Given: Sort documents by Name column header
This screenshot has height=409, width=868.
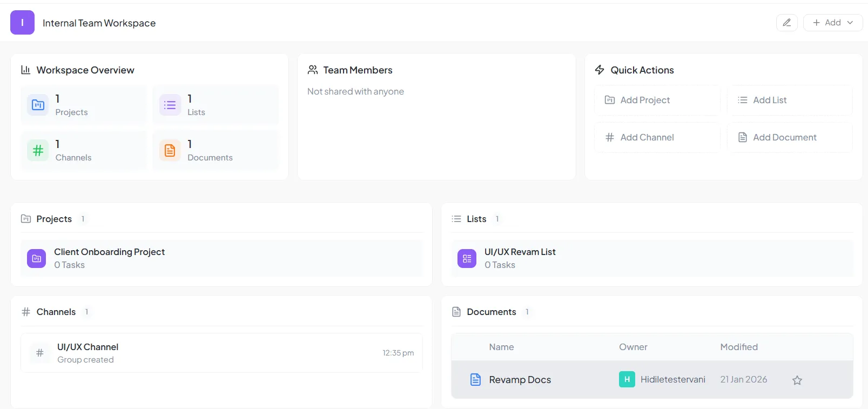Looking at the screenshot, I should click(501, 347).
